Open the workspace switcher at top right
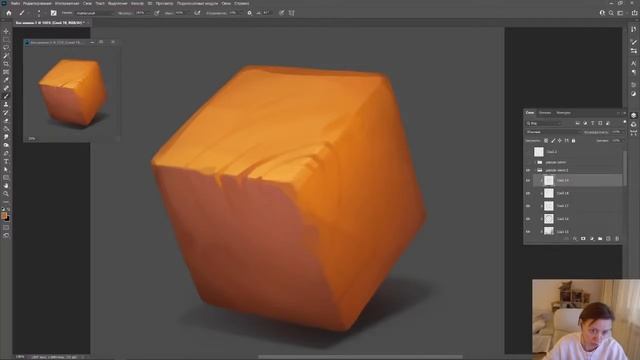Viewport: 640px width, 360px height. tap(621, 13)
